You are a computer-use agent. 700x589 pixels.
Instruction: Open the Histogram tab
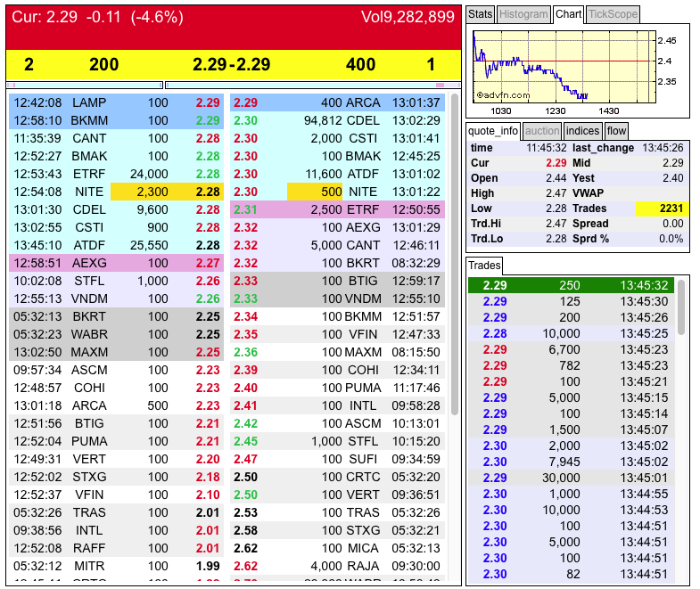(x=523, y=14)
